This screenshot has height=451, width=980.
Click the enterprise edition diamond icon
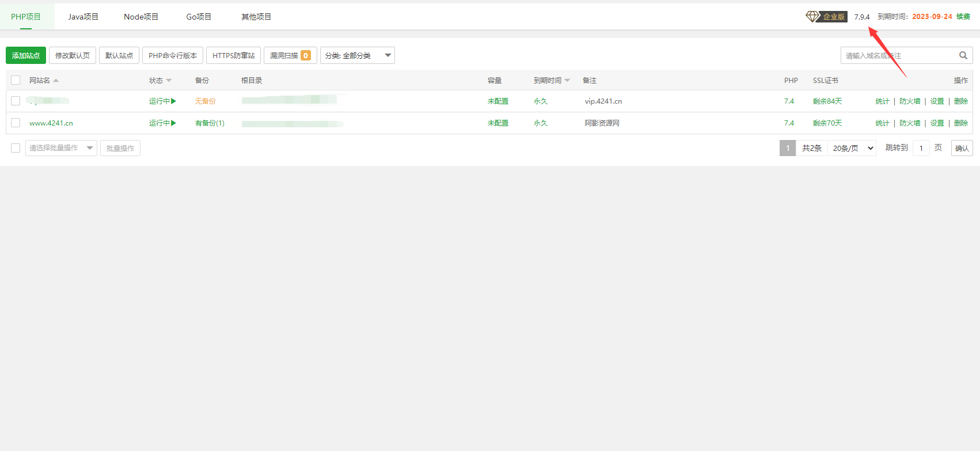[812, 17]
